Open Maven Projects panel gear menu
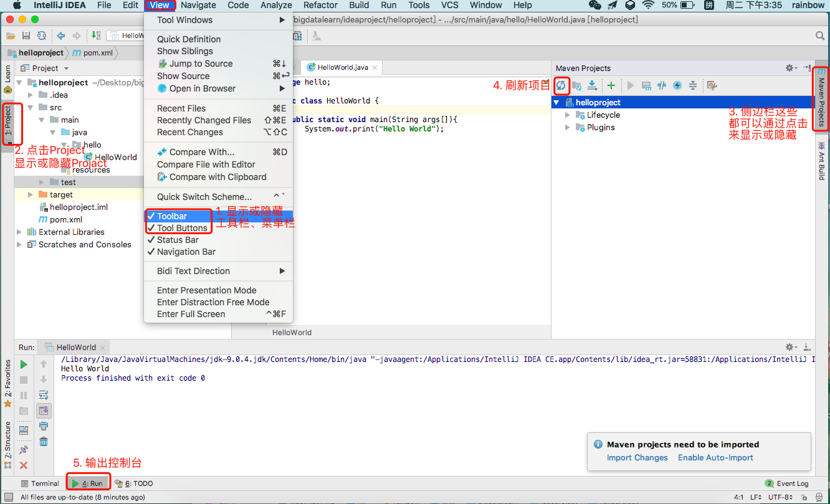 (791, 68)
